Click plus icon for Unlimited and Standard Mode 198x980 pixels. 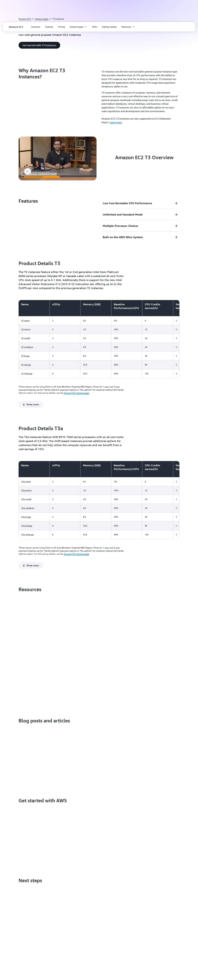176,215
